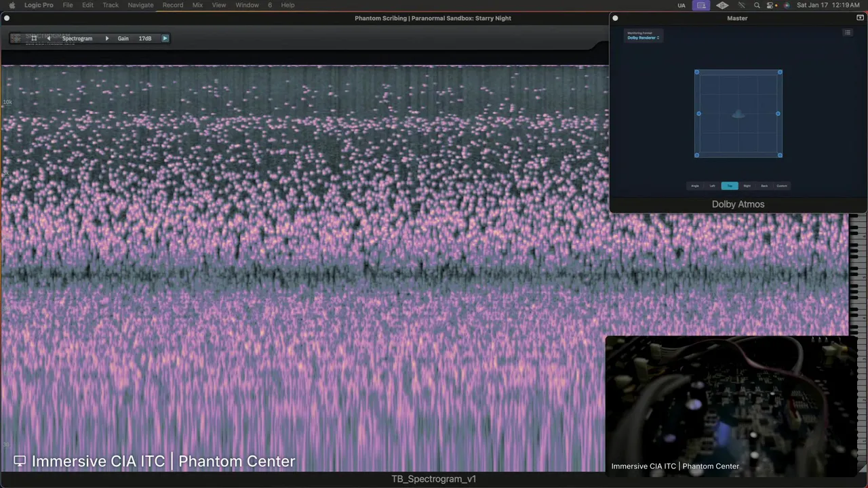Select the Angle view
Viewport: 868px width, 488px height.
click(694, 186)
